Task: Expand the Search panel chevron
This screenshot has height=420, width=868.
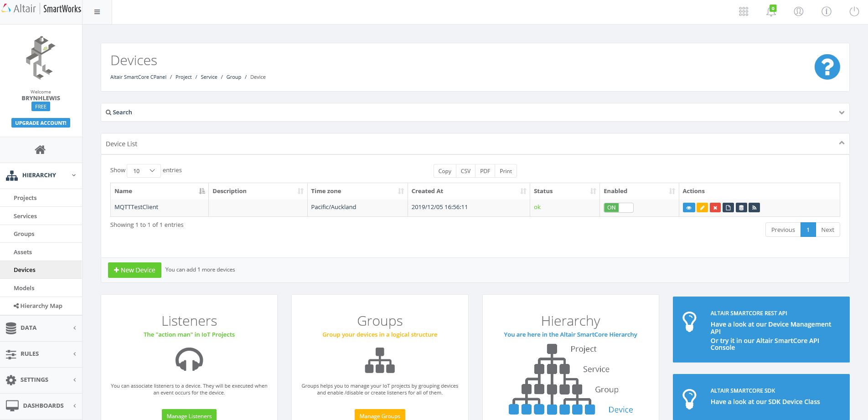Action: coord(842,113)
